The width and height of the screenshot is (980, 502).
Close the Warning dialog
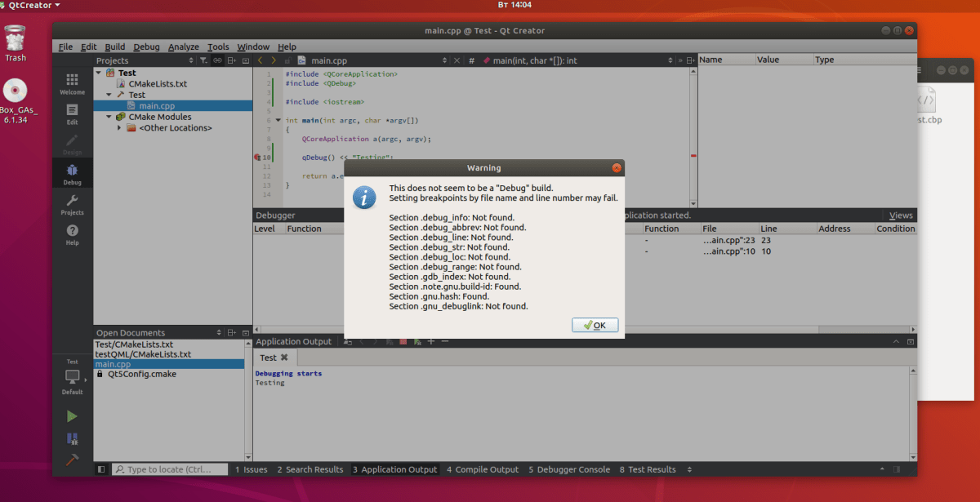click(617, 168)
